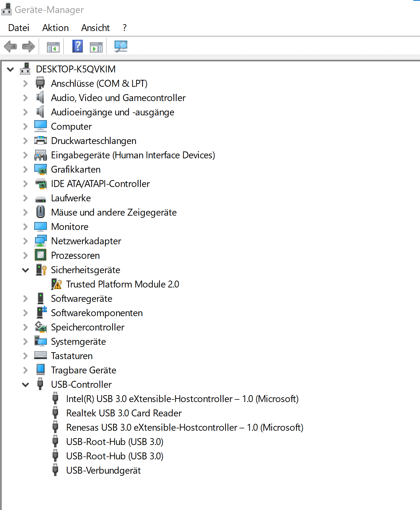Click the Anschlüsse (COM & LPT) port icon

(40, 83)
